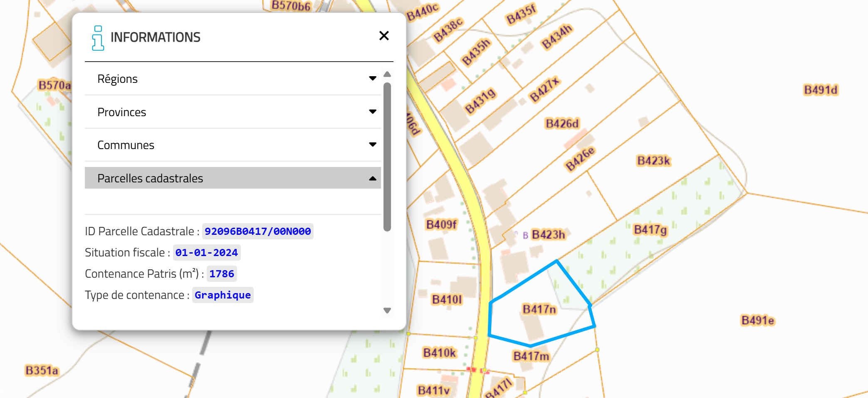Click parcel B417g on the map
Viewport: 868px width, 398px height.
(650, 230)
